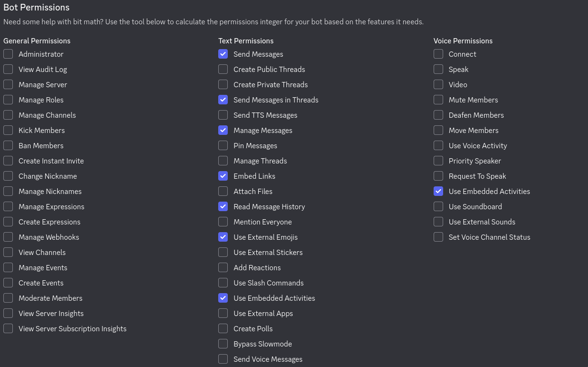Tick Create Polls permission
Image resolution: width=588 pixels, height=367 pixels.
coord(223,328)
